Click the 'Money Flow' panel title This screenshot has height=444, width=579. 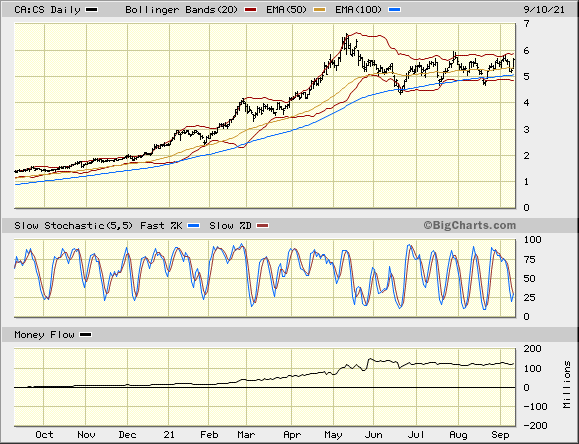[44, 335]
